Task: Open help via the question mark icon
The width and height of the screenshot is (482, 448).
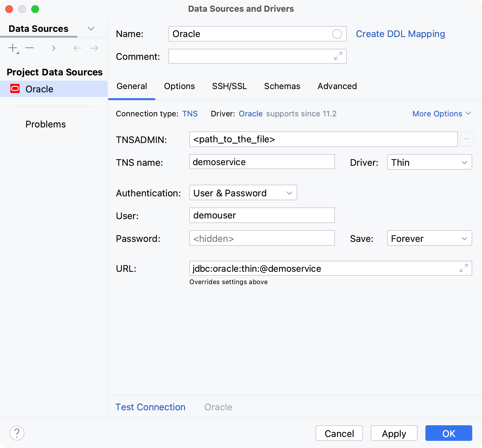Action: point(17,433)
